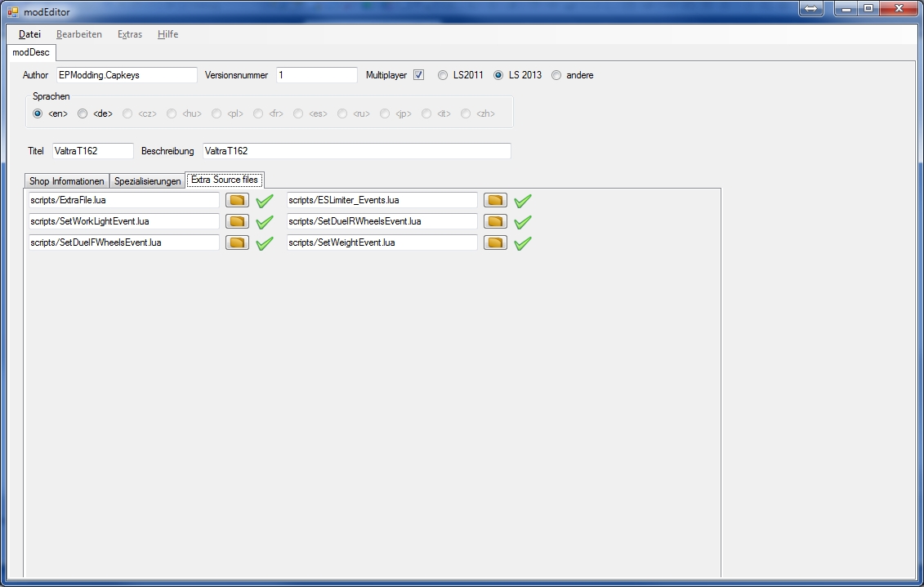Click the Versionsnummer input field

pos(317,75)
